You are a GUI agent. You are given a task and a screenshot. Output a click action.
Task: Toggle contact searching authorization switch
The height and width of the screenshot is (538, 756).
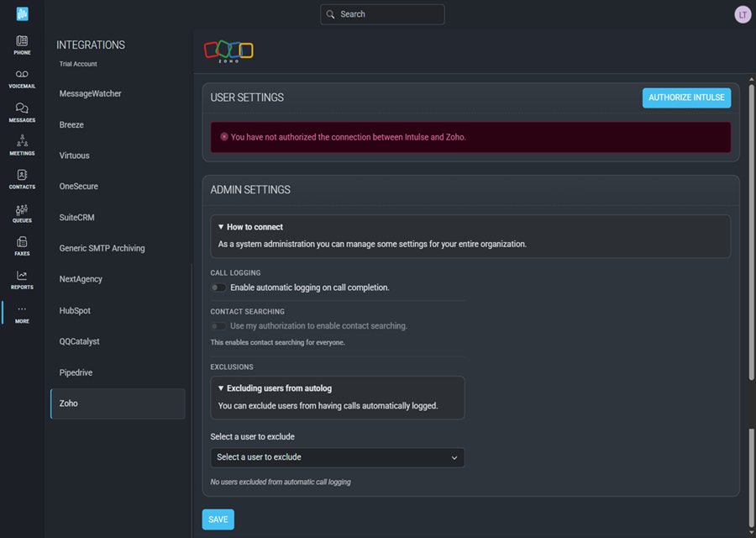coord(218,326)
